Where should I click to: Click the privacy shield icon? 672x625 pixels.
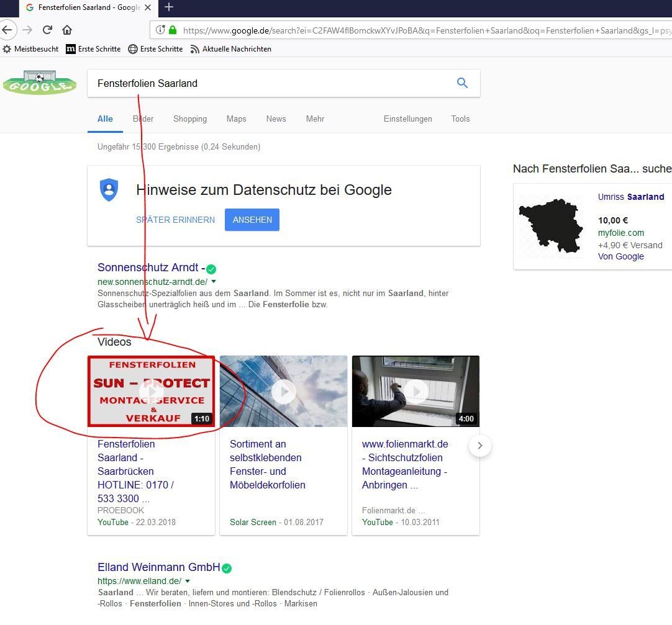tap(109, 189)
